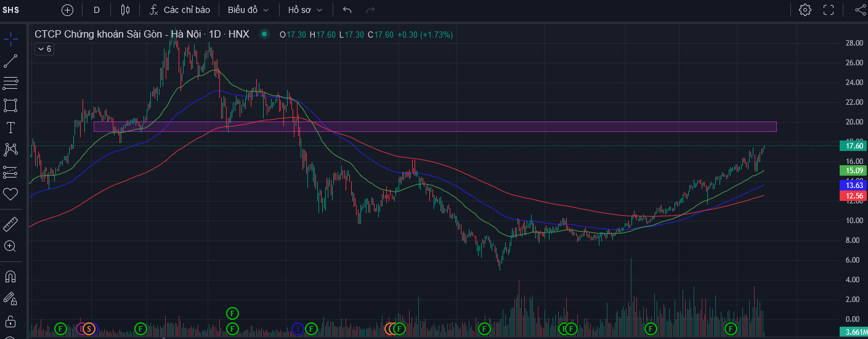Image resolution: width=868 pixels, height=339 pixels.
Task: Open the Hồ sơ dropdown
Action: tap(306, 10)
